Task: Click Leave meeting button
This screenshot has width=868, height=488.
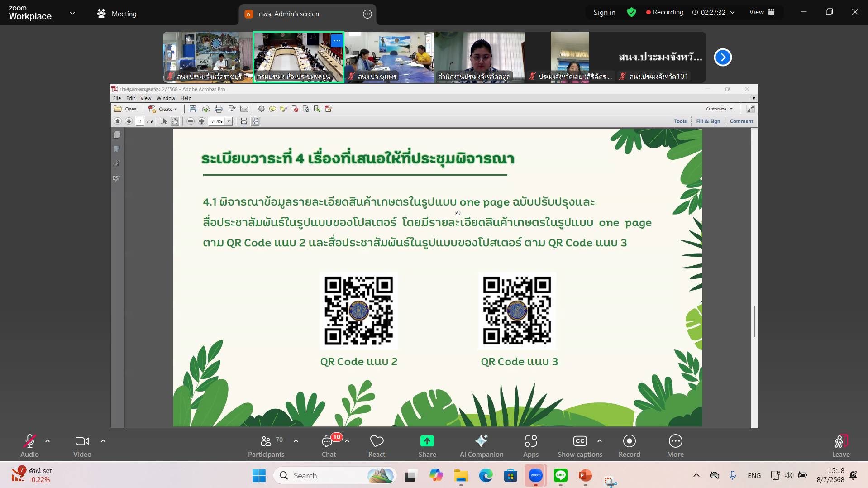Action: pyautogui.click(x=840, y=446)
